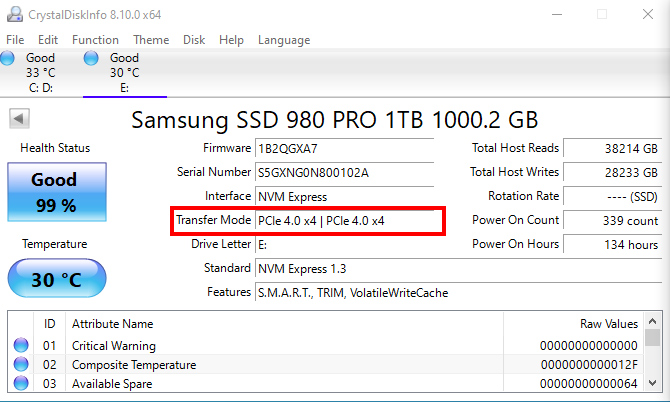This screenshot has height=402, width=670.
Task: Open the Edit menu
Action: (48, 40)
